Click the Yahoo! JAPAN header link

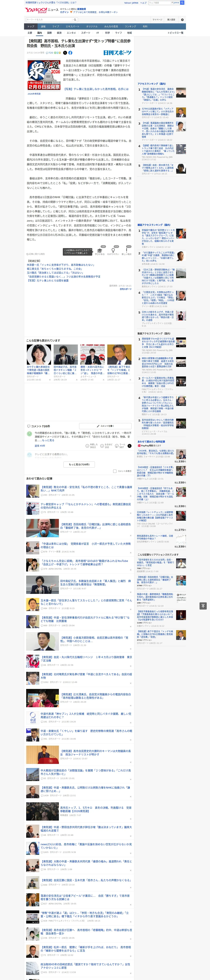[x=131, y=3]
